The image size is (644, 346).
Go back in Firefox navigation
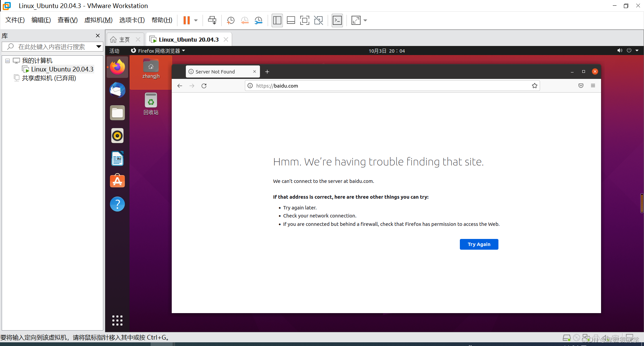180,86
